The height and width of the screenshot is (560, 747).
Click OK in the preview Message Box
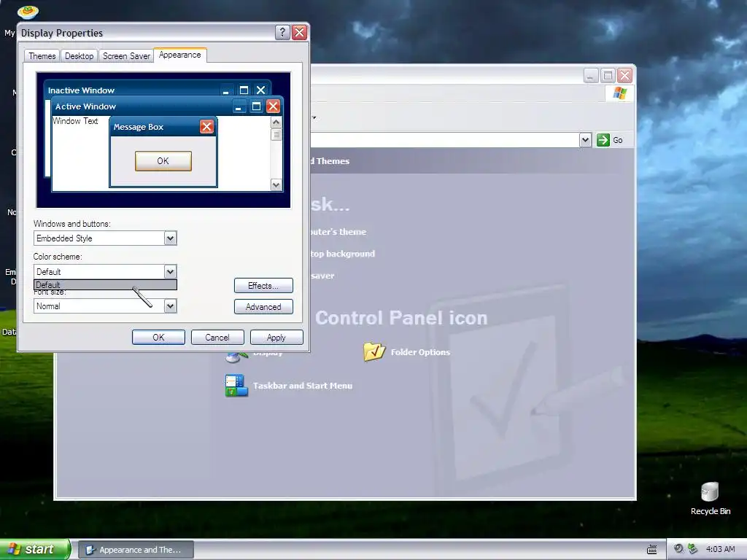click(x=163, y=161)
